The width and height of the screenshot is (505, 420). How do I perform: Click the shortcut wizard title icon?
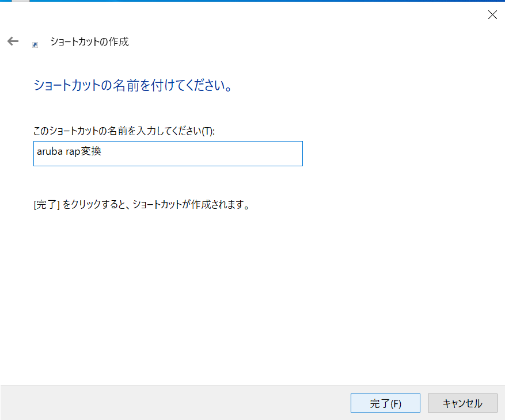tap(35, 45)
